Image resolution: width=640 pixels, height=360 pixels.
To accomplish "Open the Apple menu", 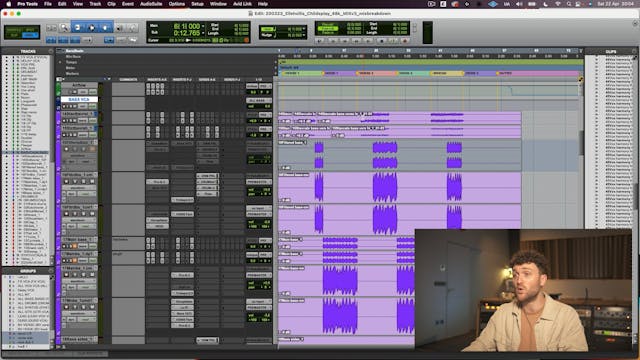I will click(8, 4).
